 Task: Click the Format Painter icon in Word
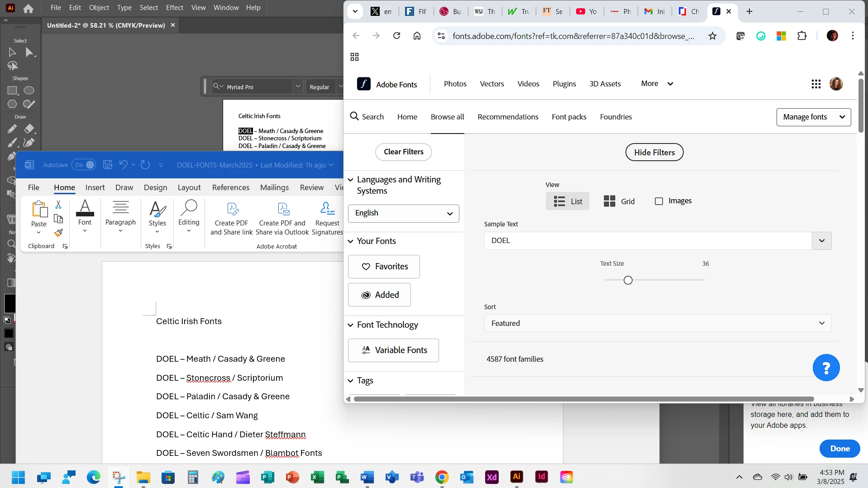pyautogui.click(x=58, y=233)
